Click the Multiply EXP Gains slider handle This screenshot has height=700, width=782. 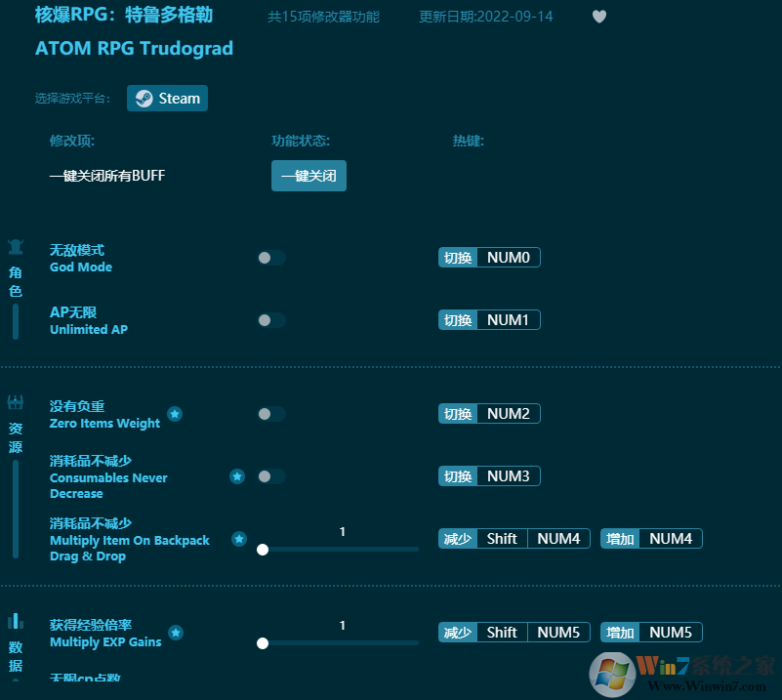point(263,643)
